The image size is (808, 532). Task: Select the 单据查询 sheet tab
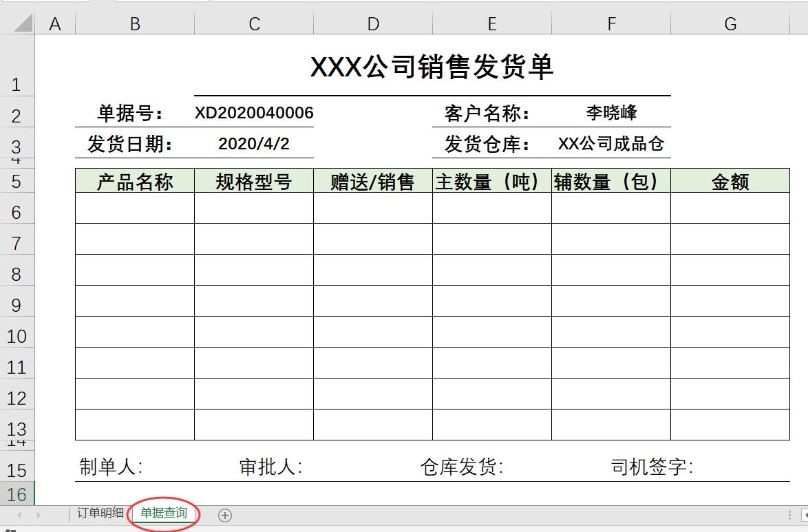(163, 513)
